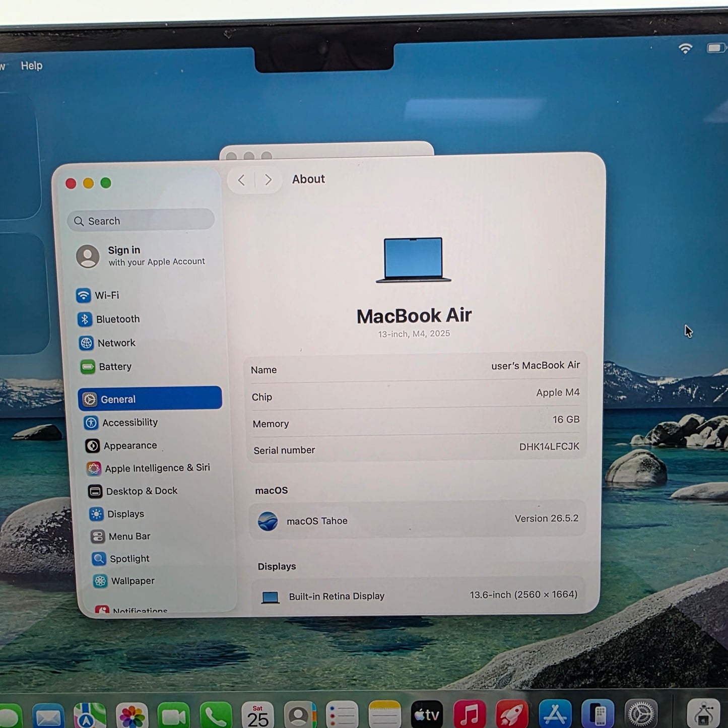The width and height of the screenshot is (728, 728).
Task: Click the Built-in Retina Display icon
Action: click(271, 598)
